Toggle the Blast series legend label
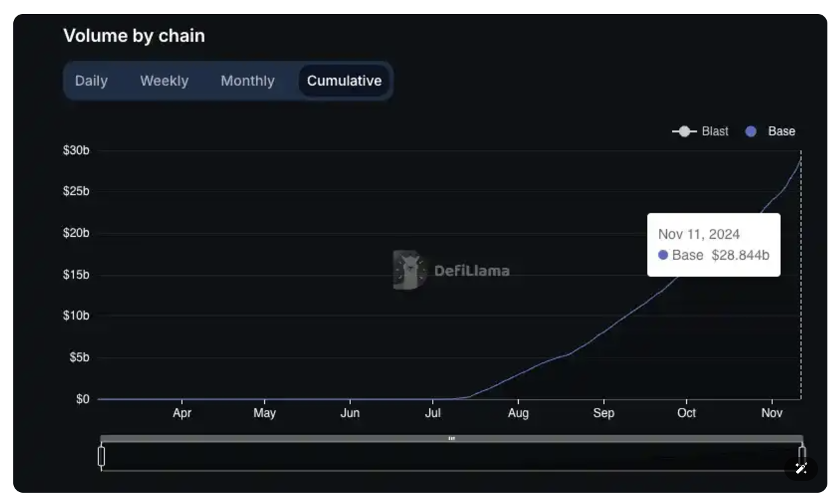Screen dimensions: 840x504 [x=715, y=131]
